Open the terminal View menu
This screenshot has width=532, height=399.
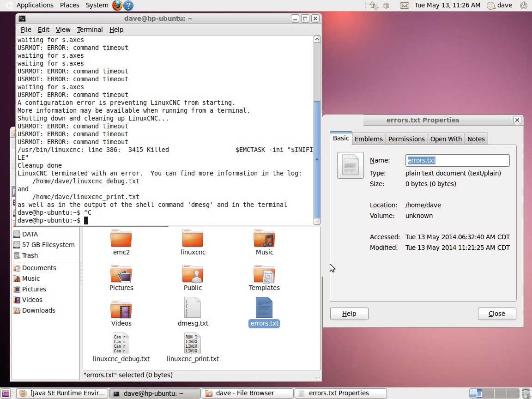tap(63, 30)
